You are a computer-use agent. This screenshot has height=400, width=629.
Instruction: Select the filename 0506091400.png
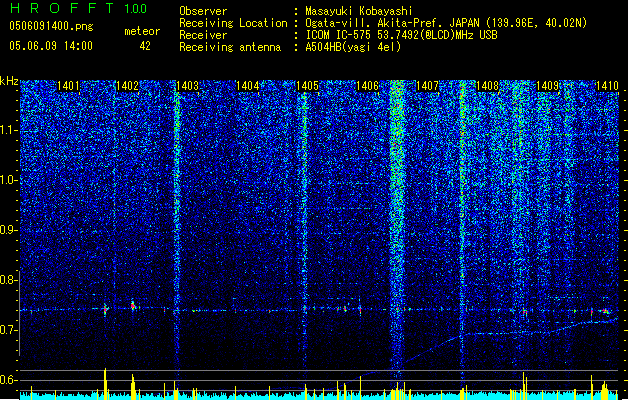pos(51,26)
